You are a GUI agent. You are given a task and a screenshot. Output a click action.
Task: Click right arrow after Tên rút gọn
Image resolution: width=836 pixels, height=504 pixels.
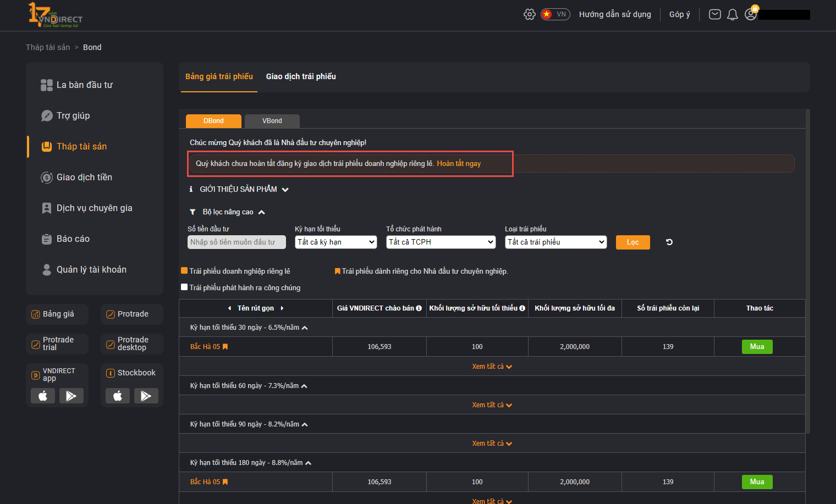coord(282,308)
